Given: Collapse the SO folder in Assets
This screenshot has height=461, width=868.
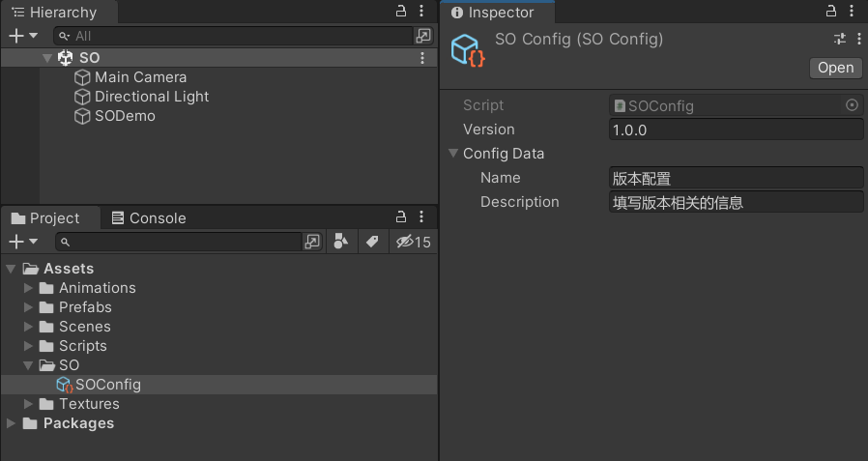Looking at the screenshot, I should pyautogui.click(x=28, y=365).
